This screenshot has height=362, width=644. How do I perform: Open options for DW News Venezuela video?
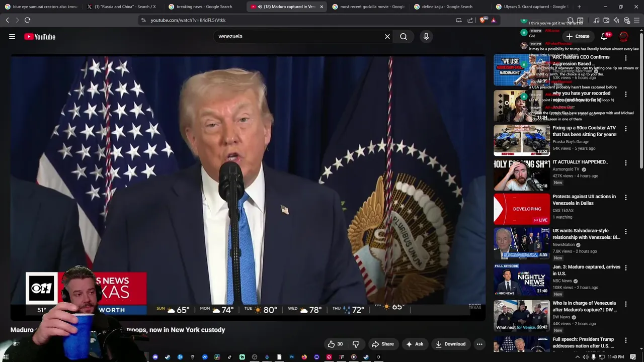pos(626,304)
